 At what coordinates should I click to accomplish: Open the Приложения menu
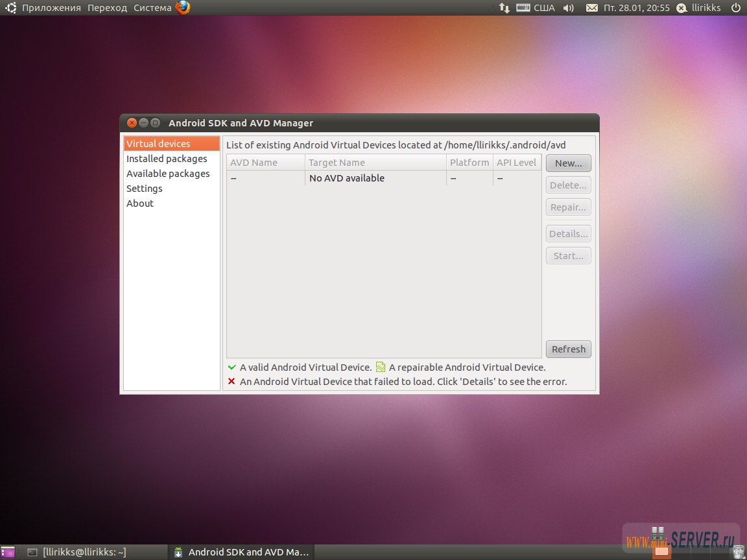(51, 8)
